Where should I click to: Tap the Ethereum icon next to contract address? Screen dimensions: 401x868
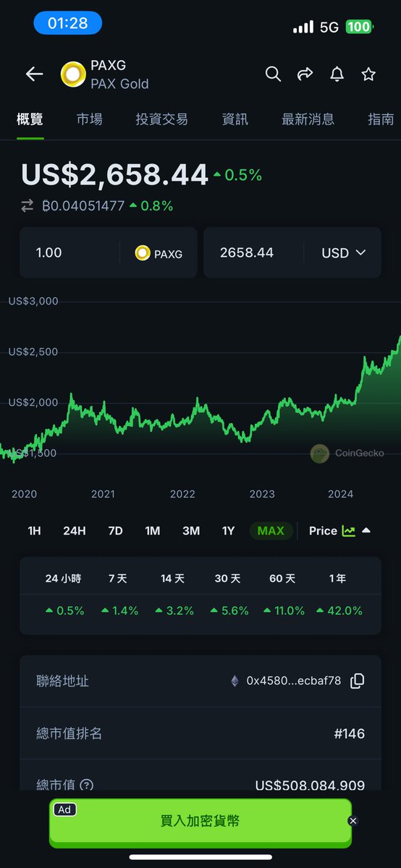click(235, 681)
